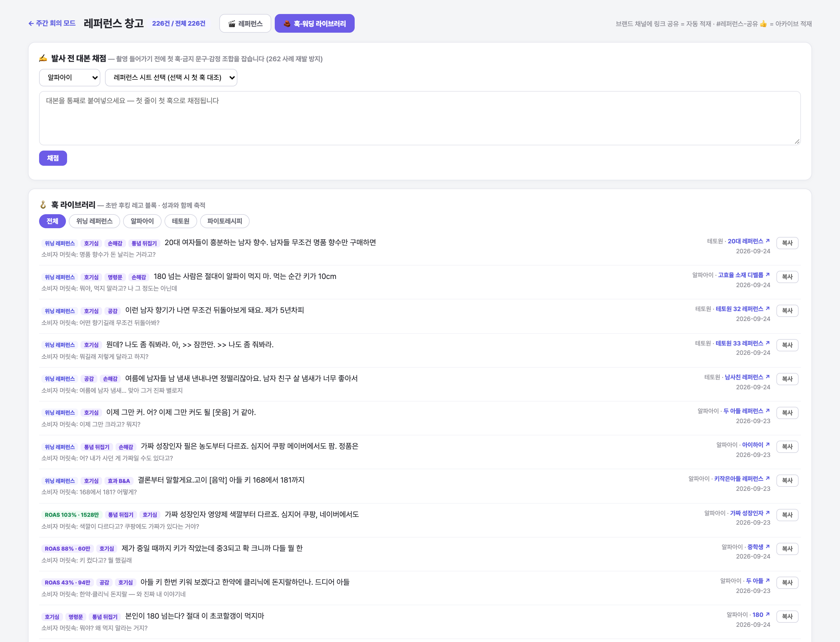Expand the 레퍼런스 시트 선택 dropdown

(171, 78)
